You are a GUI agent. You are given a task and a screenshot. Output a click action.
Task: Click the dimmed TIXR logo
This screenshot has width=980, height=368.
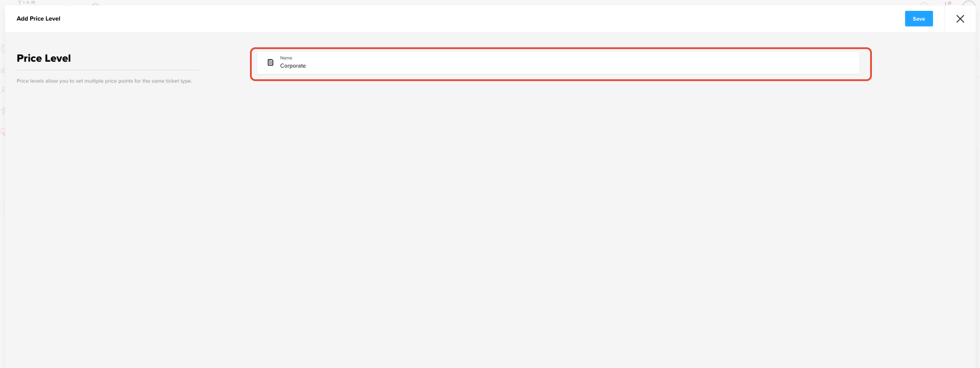tap(27, 2)
